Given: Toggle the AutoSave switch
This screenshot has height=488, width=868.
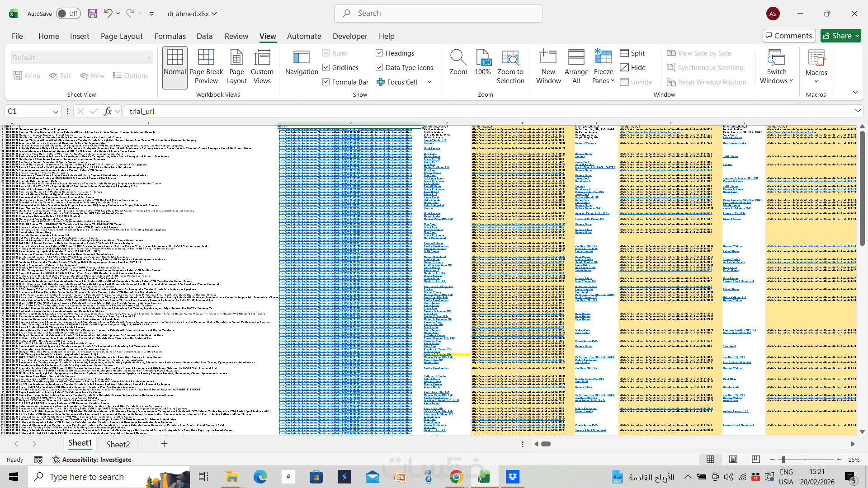Looking at the screenshot, I should pos(69,14).
